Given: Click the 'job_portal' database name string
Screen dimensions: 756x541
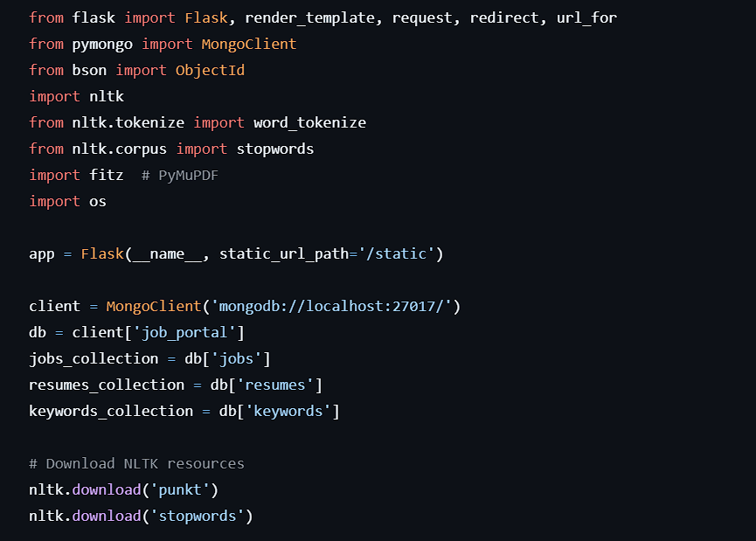Looking at the screenshot, I should pyautogui.click(x=184, y=332).
